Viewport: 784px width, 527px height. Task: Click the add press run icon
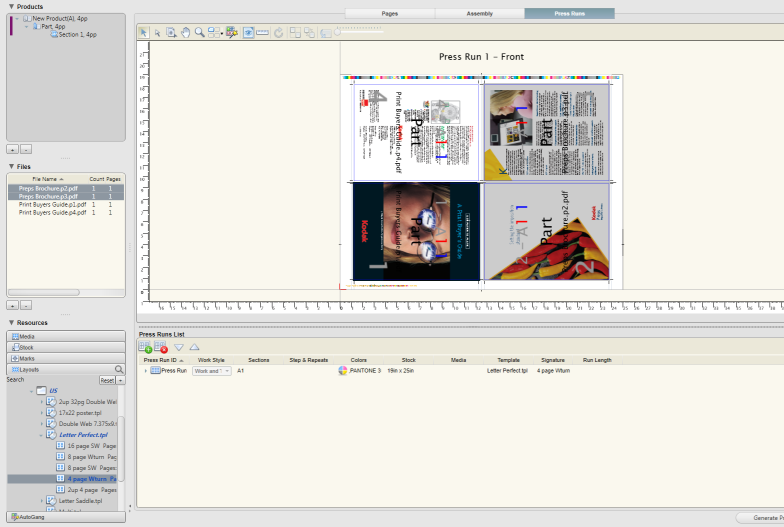pos(146,346)
